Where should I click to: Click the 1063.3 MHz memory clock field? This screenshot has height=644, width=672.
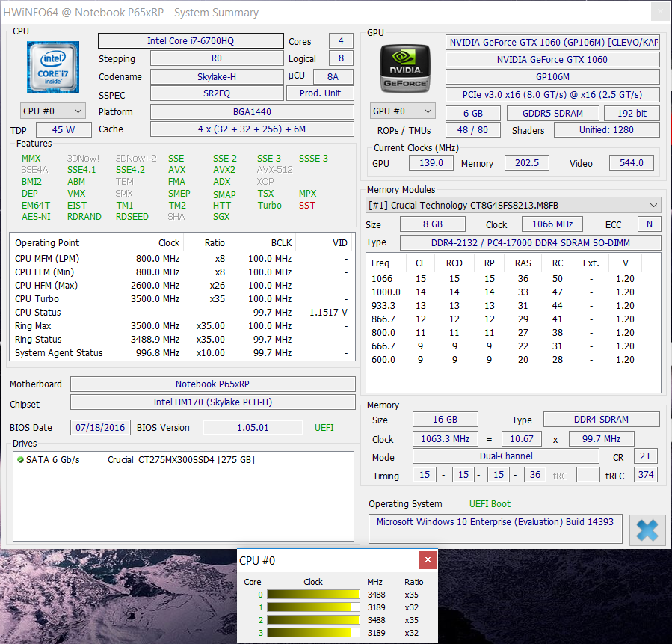(x=446, y=439)
